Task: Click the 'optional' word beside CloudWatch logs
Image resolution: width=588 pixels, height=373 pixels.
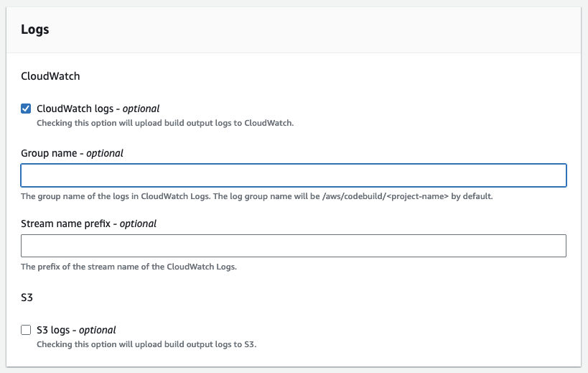Action: pos(141,109)
